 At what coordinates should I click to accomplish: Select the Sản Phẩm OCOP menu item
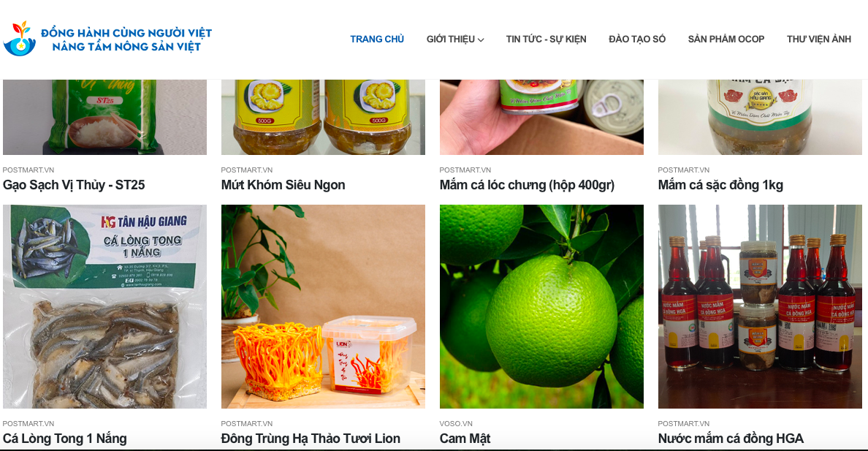point(726,39)
